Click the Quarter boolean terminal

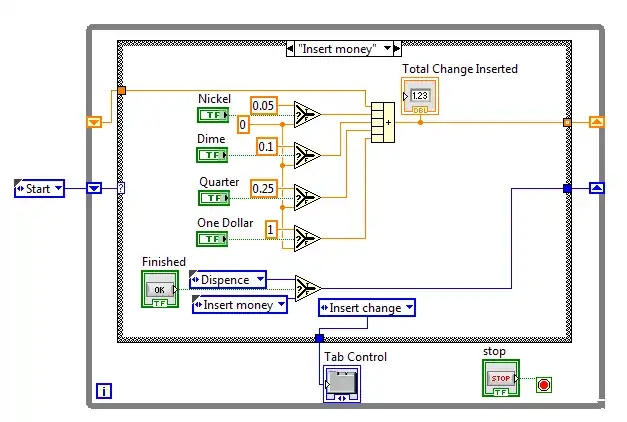pyautogui.click(x=213, y=197)
